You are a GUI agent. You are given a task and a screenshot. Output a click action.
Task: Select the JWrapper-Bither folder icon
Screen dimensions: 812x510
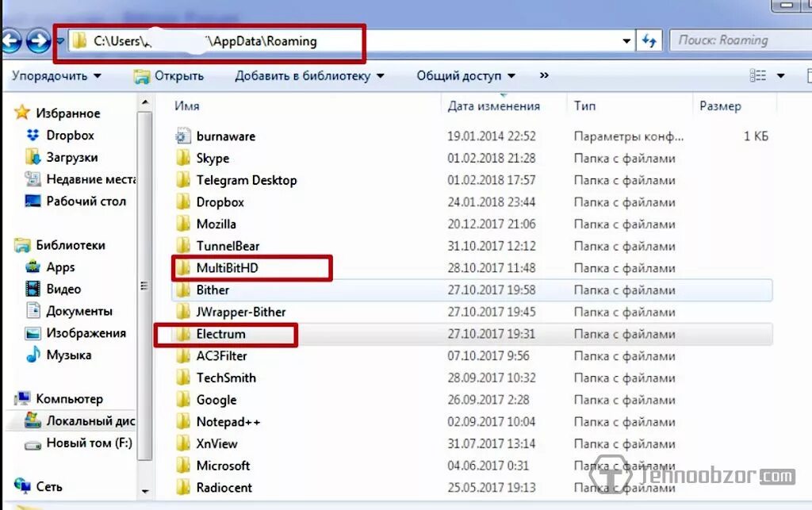click(183, 312)
